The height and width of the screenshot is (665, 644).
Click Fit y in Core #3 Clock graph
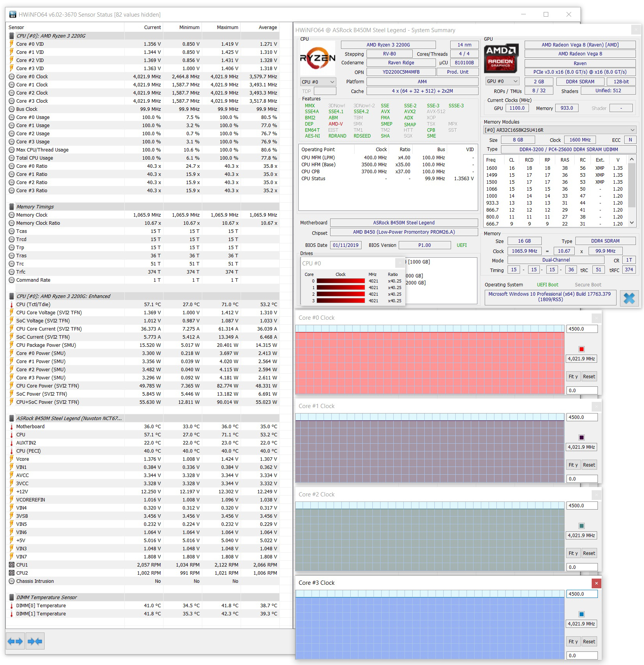pos(573,641)
